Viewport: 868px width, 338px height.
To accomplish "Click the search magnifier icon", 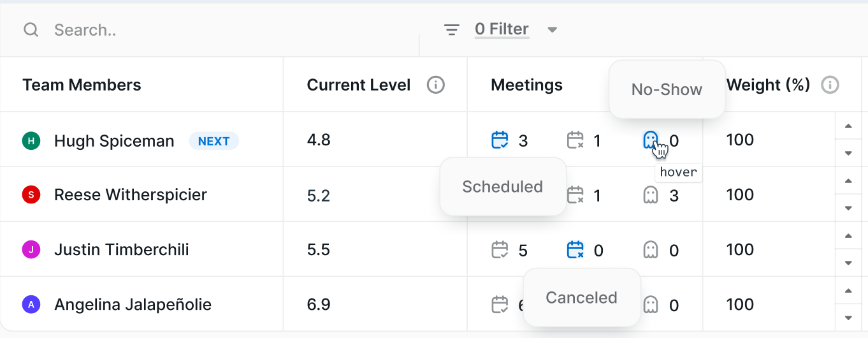I will pyautogui.click(x=31, y=30).
